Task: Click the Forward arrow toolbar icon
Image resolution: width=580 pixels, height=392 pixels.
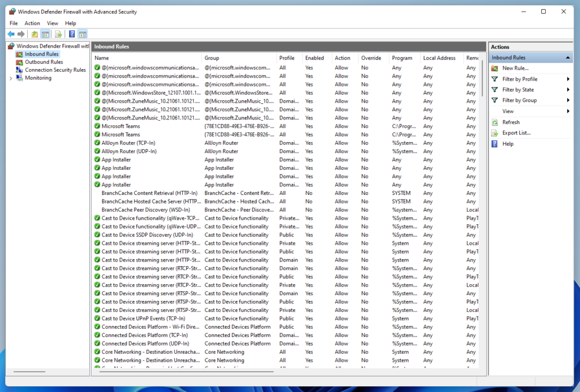Action: pos(21,34)
